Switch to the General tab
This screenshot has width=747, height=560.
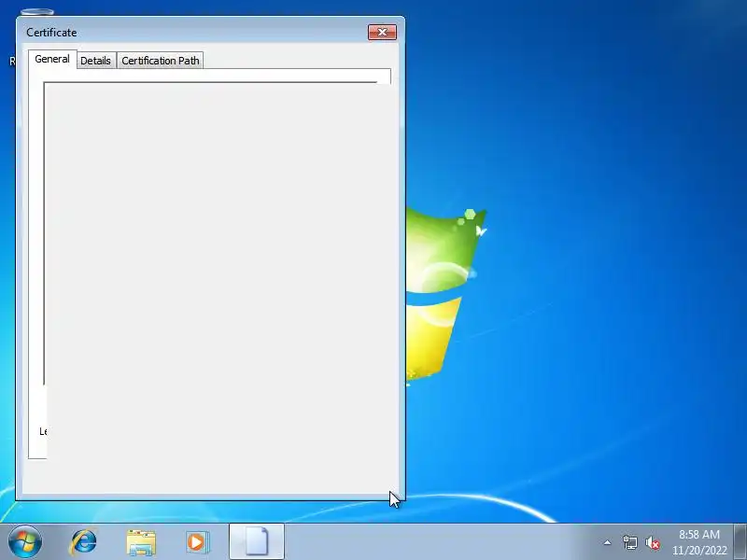click(52, 59)
